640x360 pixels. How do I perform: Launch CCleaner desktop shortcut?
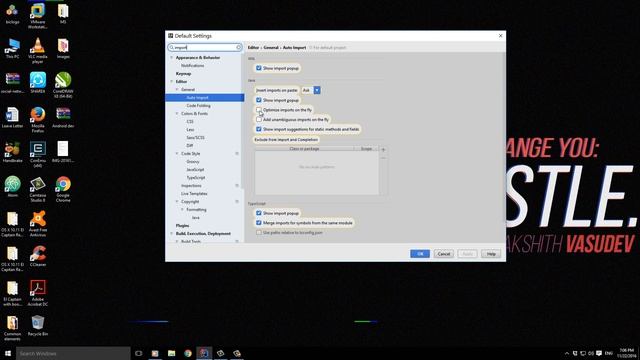click(x=38, y=256)
